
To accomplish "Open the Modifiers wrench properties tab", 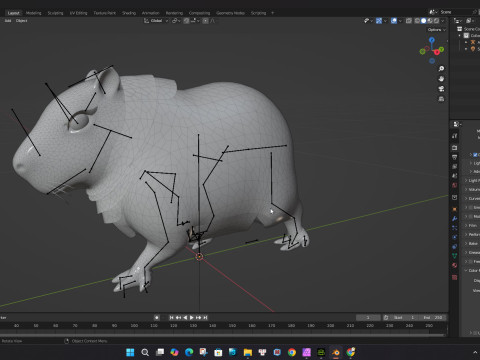I will pyautogui.click(x=455, y=219).
